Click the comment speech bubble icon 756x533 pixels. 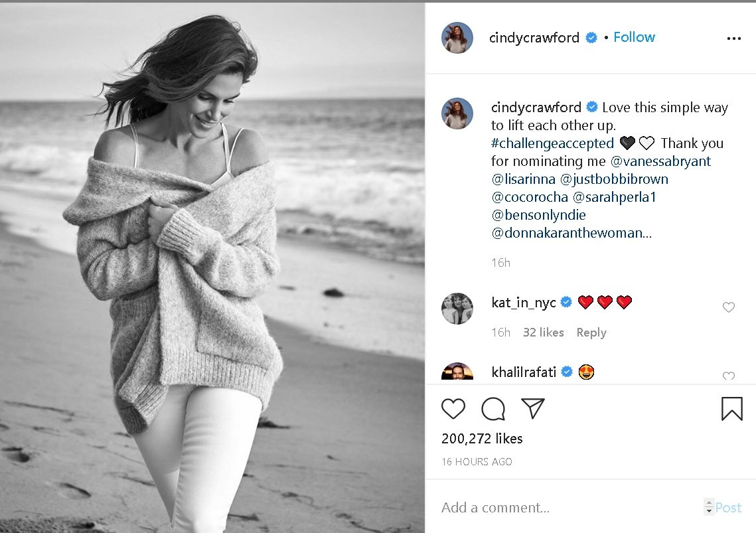pos(493,409)
